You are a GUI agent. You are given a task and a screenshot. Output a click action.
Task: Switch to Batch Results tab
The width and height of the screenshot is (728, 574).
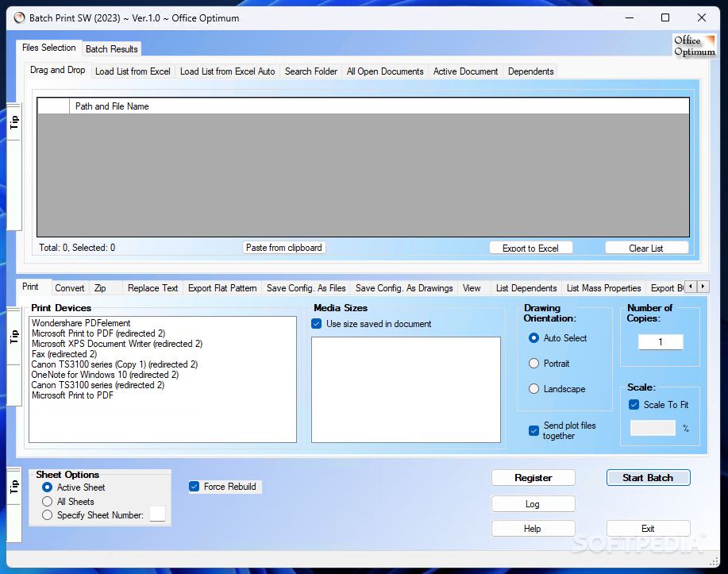pyautogui.click(x=111, y=49)
